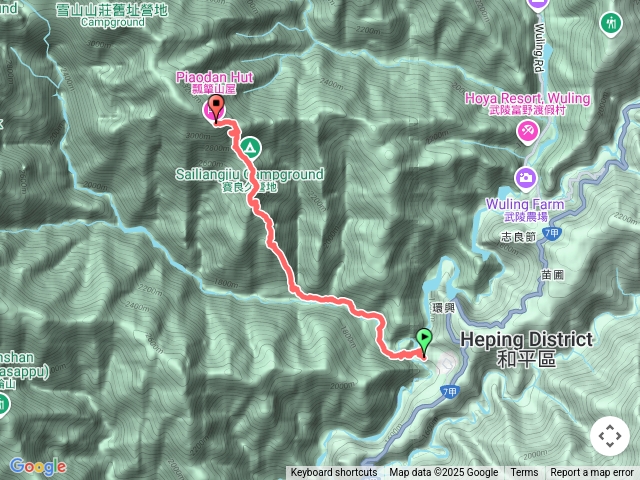The width and height of the screenshot is (640, 480).
Task: Click the Wuling Farm camera icon
Action: pos(526,178)
